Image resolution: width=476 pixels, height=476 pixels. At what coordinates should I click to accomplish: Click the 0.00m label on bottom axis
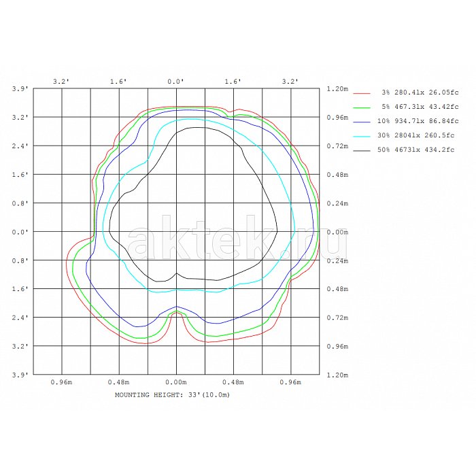click(176, 382)
